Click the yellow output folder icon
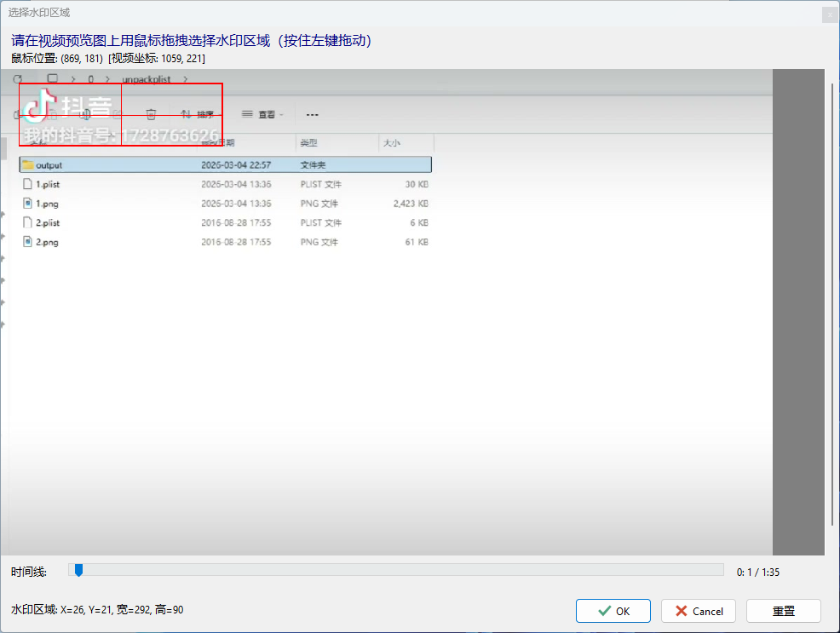Screen dimensions: 840x633 pyautogui.click(x=29, y=164)
